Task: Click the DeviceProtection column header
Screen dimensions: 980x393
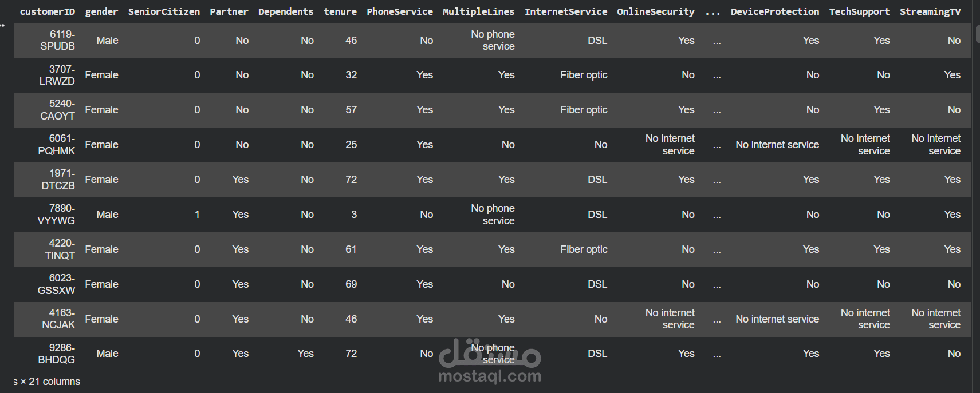Action: (x=774, y=11)
